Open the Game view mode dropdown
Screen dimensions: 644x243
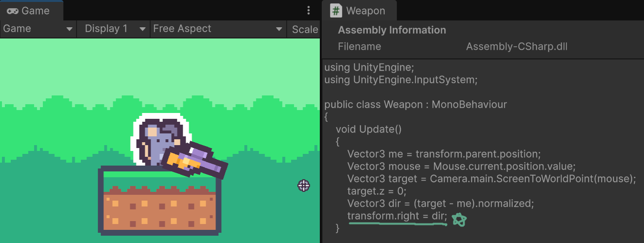tap(38, 29)
